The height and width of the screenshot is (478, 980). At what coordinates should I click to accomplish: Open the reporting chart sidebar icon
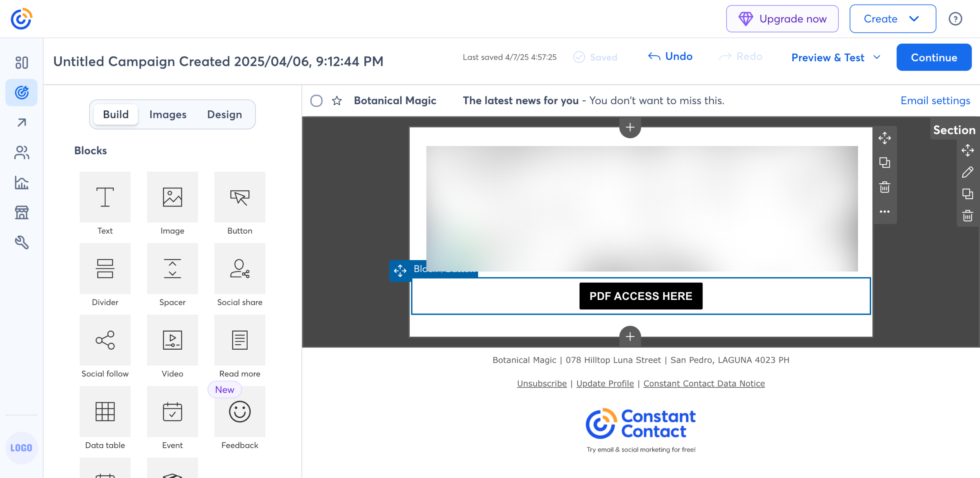click(21, 183)
